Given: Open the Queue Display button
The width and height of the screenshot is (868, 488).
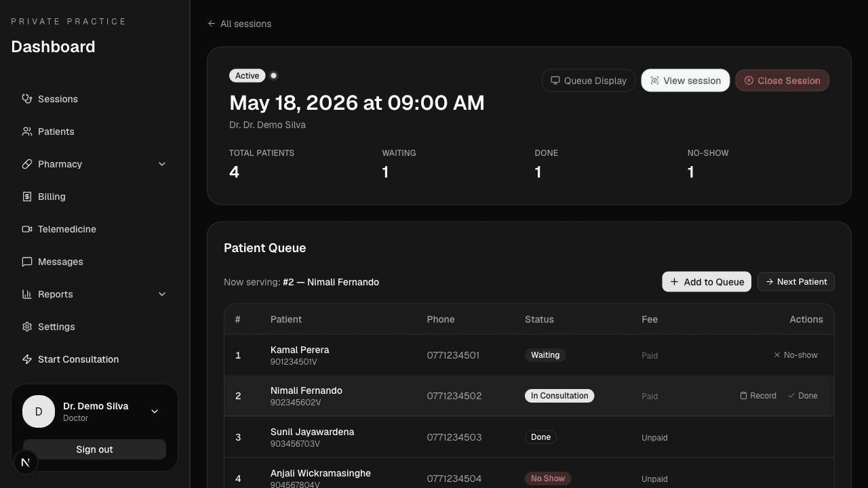Looking at the screenshot, I should 589,81.
